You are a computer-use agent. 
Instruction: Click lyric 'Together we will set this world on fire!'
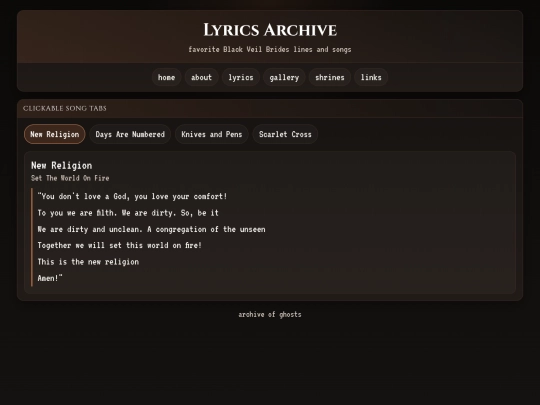120,246
